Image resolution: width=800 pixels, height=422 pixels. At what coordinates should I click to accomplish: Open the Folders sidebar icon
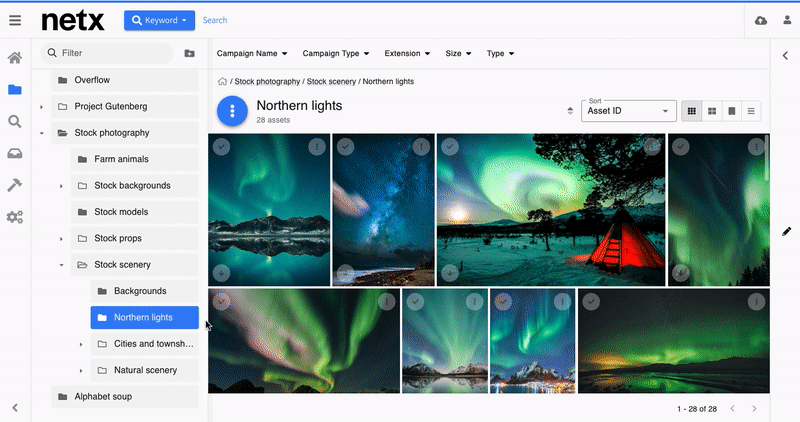pos(15,90)
